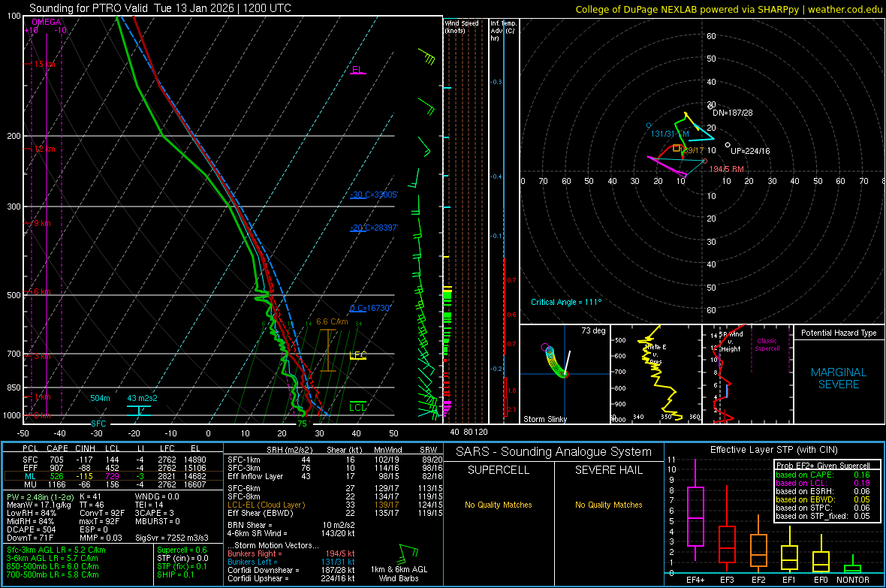Screen dimensions: 886x588
Task: Select the highlighted ML parcel row
Action: 113,476
